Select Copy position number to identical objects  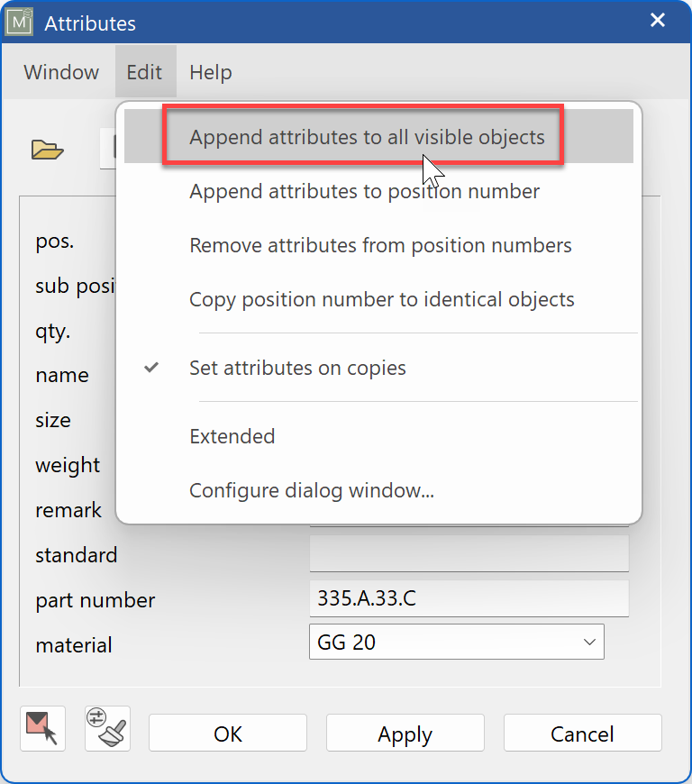(378, 299)
